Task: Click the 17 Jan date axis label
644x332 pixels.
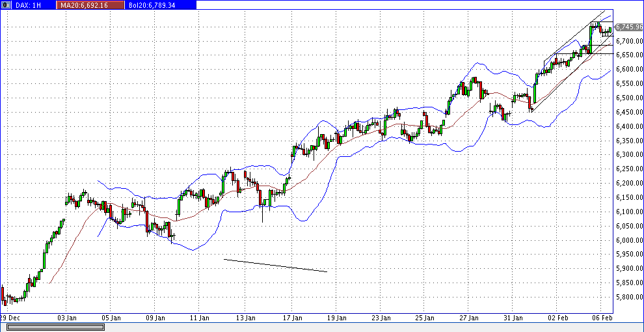Action: click(292, 318)
